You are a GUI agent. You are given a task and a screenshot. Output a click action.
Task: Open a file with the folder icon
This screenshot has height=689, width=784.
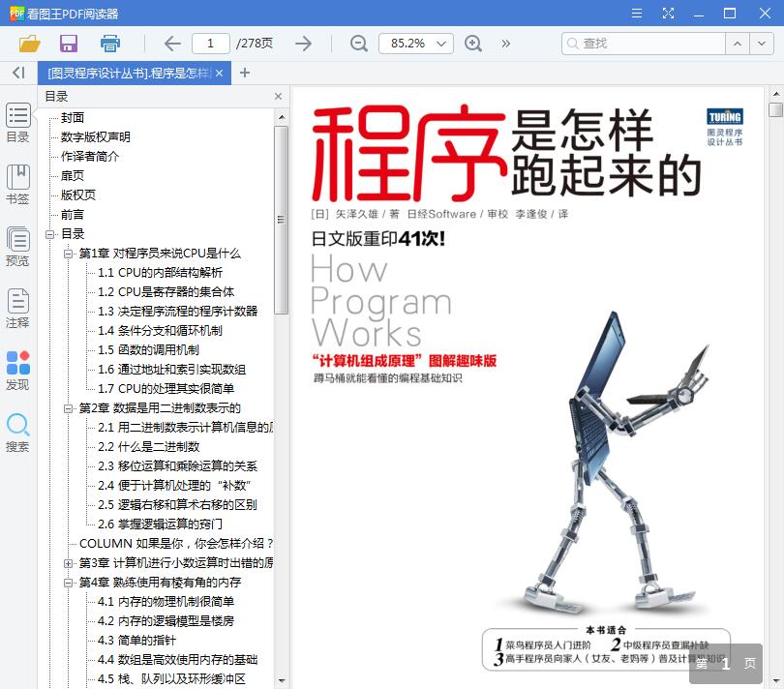point(29,44)
